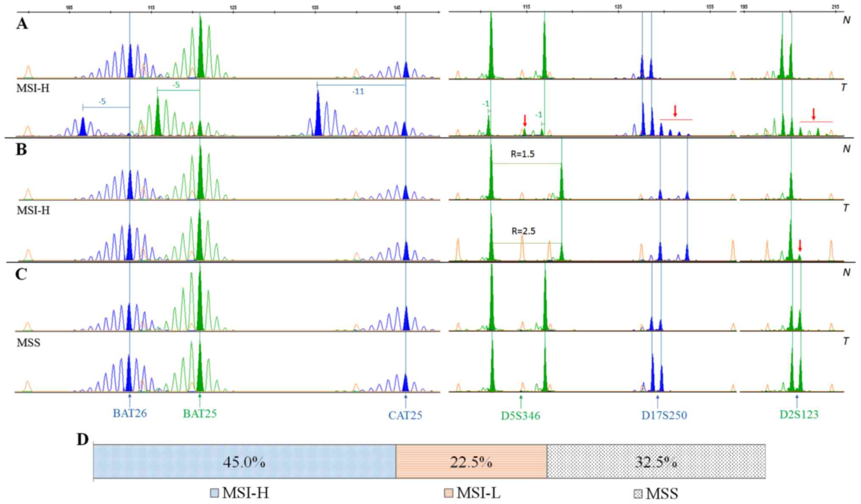Click the 145 tick on top ruler
The height and width of the screenshot is (504, 861).
click(x=397, y=8)
